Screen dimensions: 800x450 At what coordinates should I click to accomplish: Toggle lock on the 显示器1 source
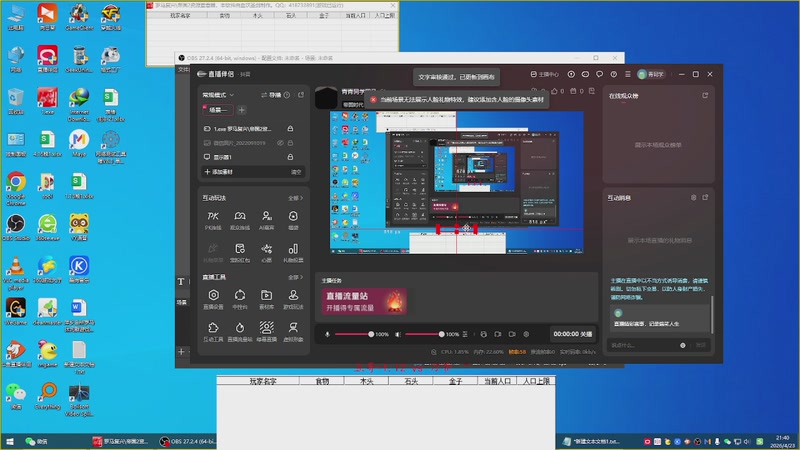(x=290, y=157)
